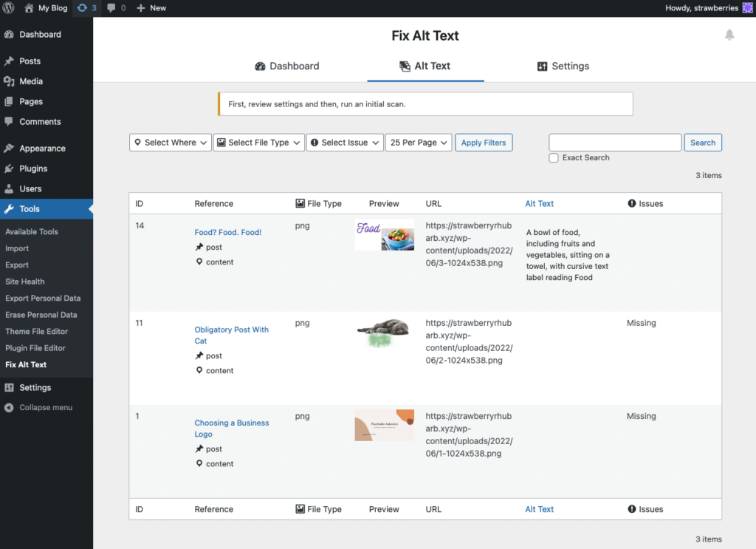Click the WordPress logo icon
The width and height of the screenshot is (756, 549).
pyautogui.click(x=9, y=8)
